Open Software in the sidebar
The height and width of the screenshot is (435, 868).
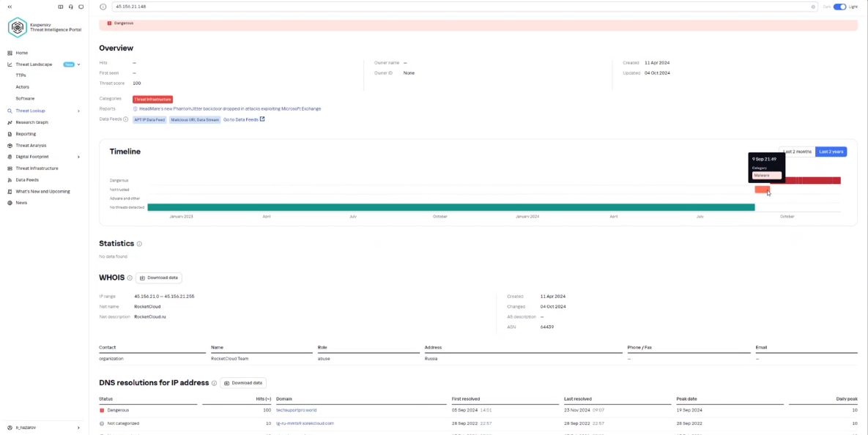coord(25,99)
